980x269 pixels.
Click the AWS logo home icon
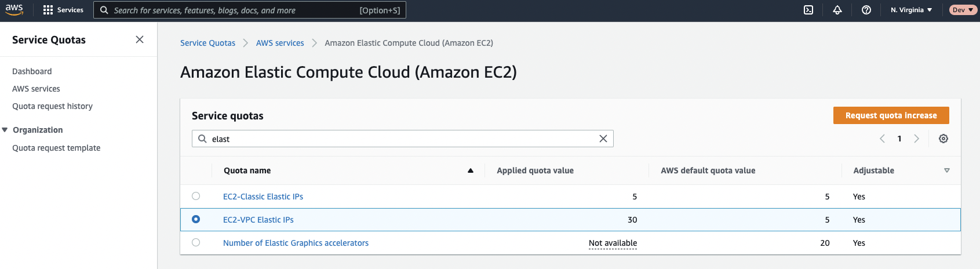(14, 10)
